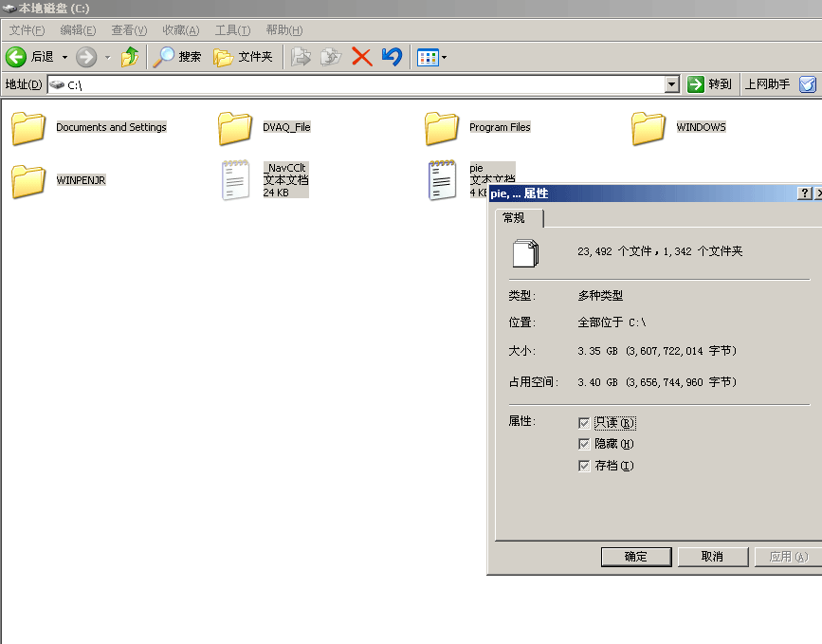The image size is (822, 644).
Task: Toggle the 只读 (Read-only) checkbox
Action: point(584,423)
